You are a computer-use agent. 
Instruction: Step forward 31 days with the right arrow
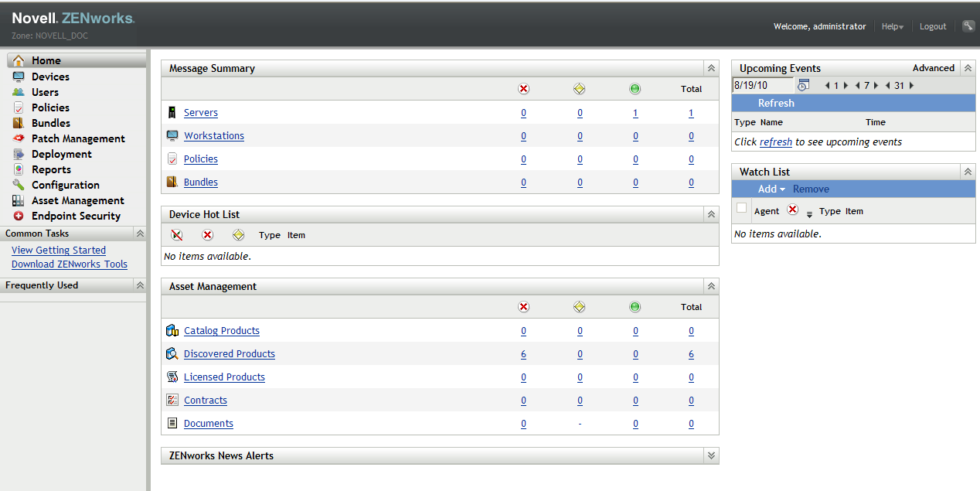tap(911, 86)
